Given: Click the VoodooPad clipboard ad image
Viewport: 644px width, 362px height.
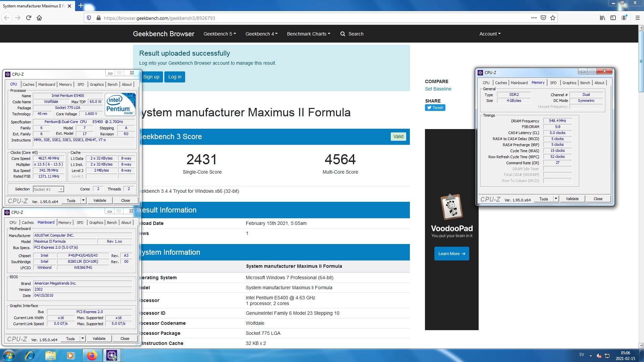Looking at the screenshot, I should coord(451,206).
